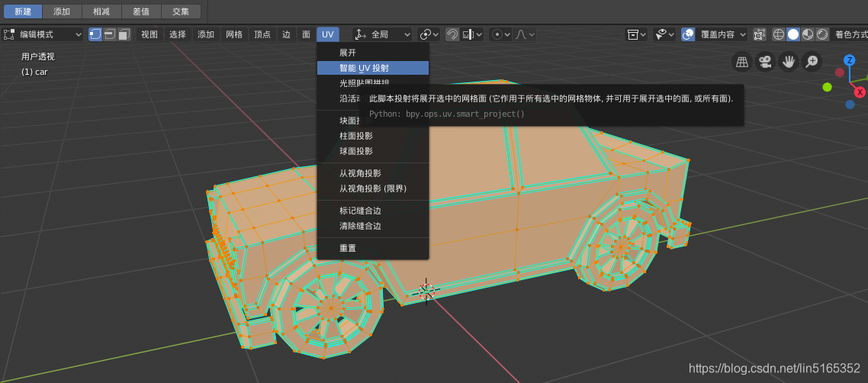Image resolution: width=868 pixels, height=383 pixels.
Task: Choose 柱面投影 menu item
Action: click(373, 136)
